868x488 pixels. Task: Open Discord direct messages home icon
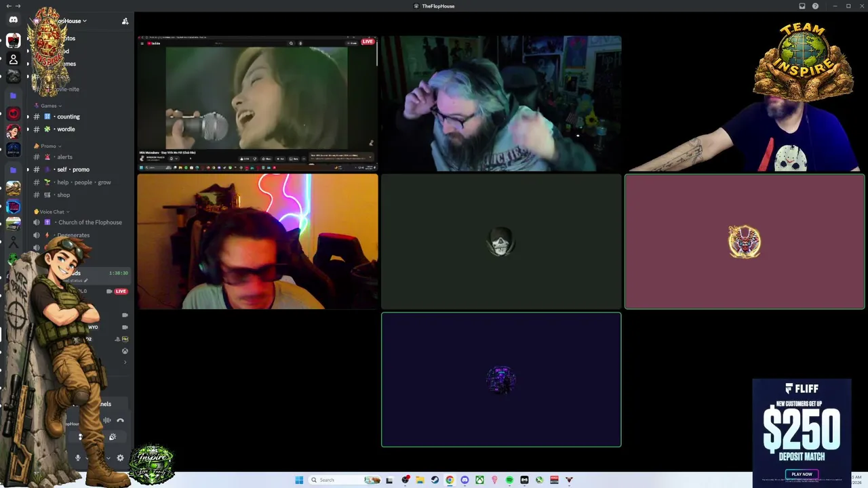click(13, 20)
